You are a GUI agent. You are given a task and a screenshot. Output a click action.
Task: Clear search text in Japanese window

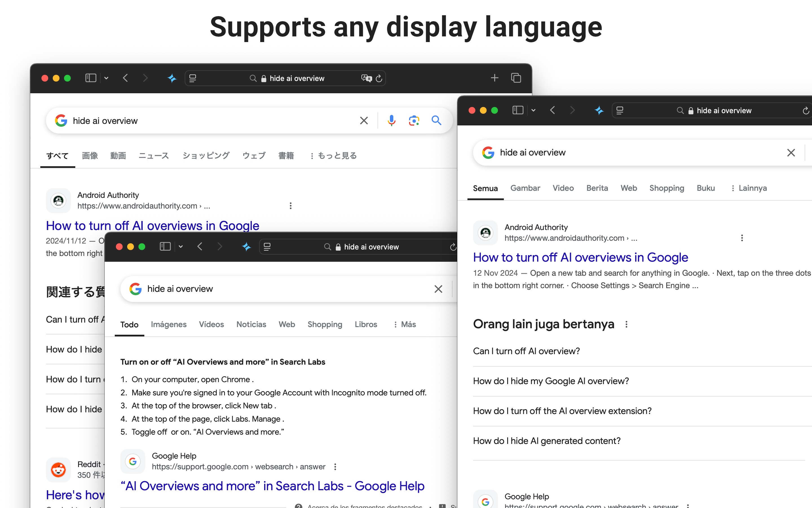tap(364, 120)
